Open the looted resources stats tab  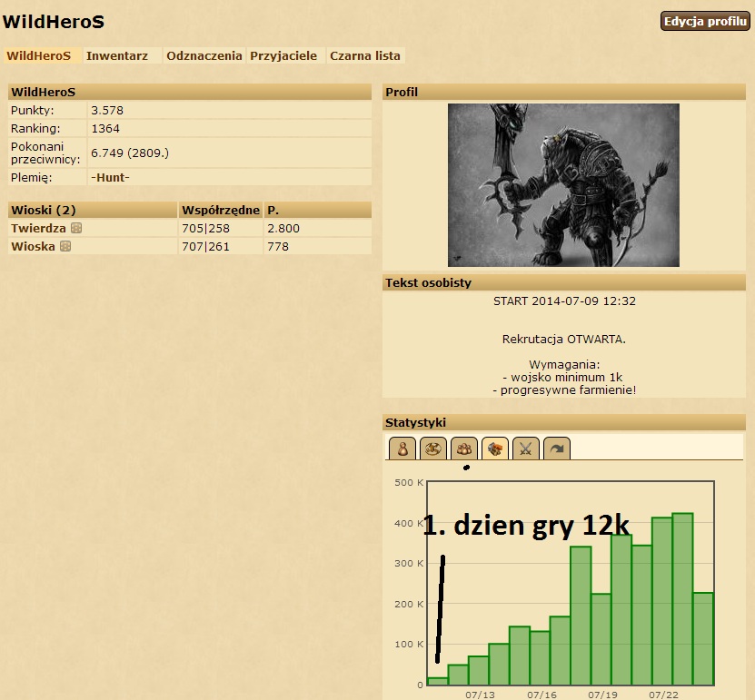point(494,449)
